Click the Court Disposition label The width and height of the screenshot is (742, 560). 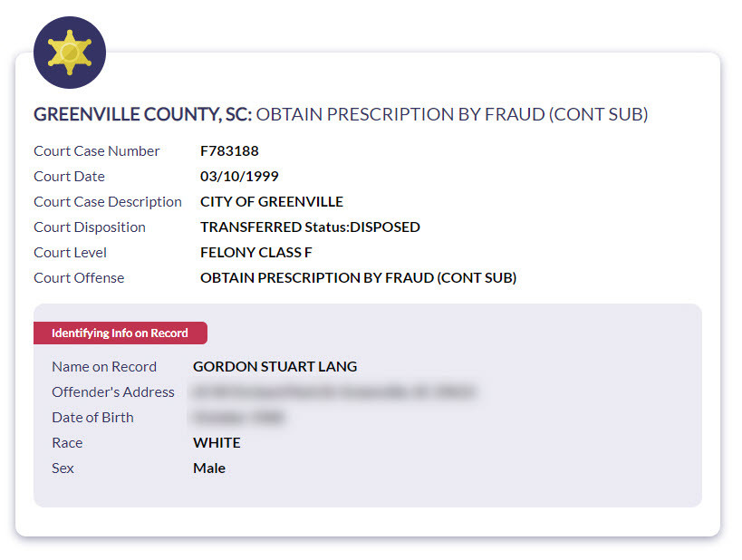90,227
